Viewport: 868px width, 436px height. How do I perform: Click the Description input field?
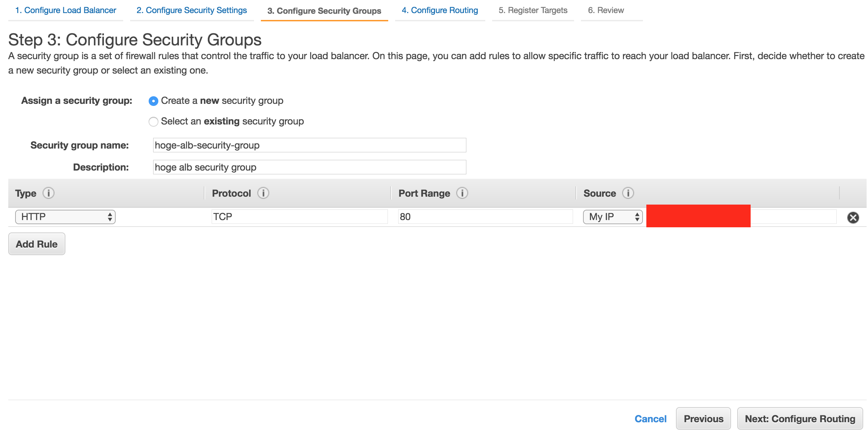[310, 167]
